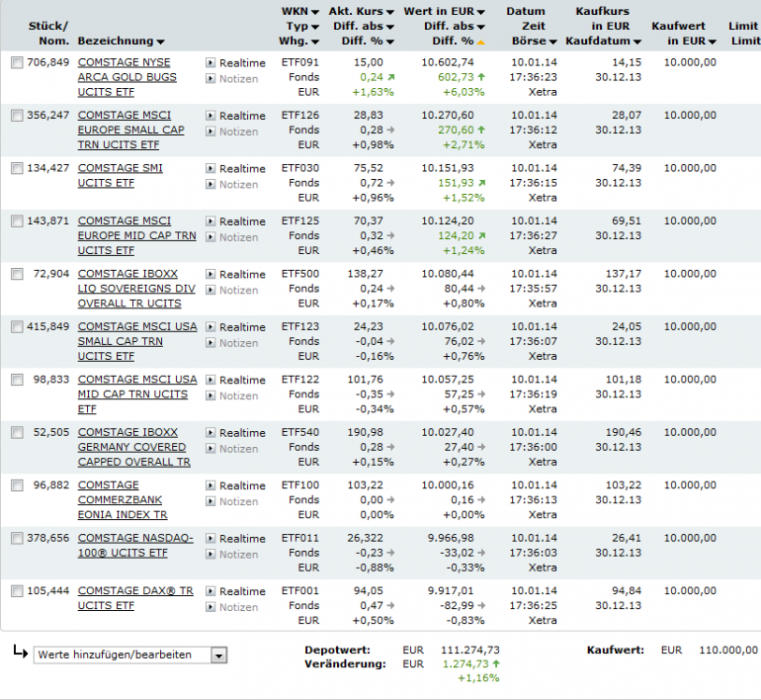
Task: Open COMSTAGE MSCI EUROPE MID CAP TRN link
Action: point(137,236)
